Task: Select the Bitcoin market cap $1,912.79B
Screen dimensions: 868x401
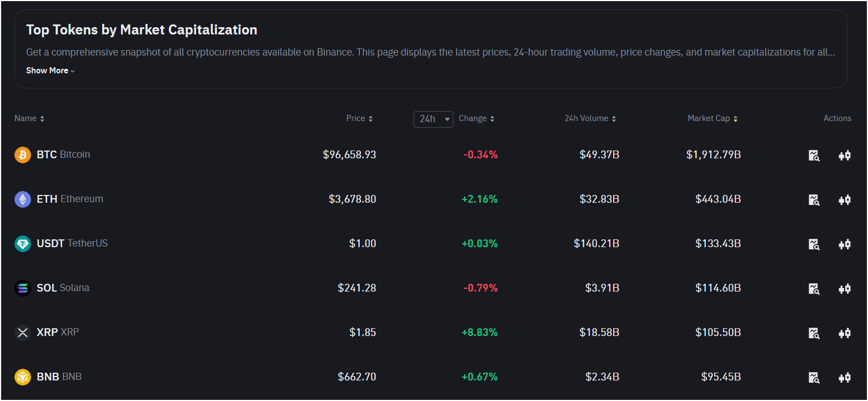Action: point(714,154)
